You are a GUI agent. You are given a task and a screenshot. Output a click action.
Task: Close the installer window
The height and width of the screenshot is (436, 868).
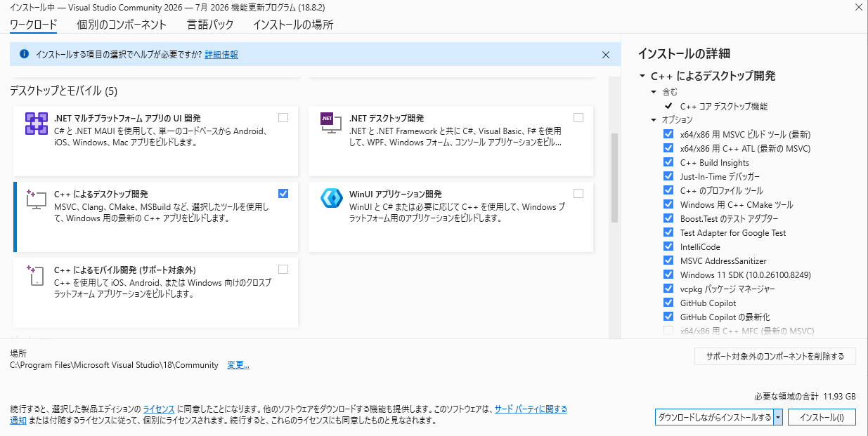click(858, 7)
